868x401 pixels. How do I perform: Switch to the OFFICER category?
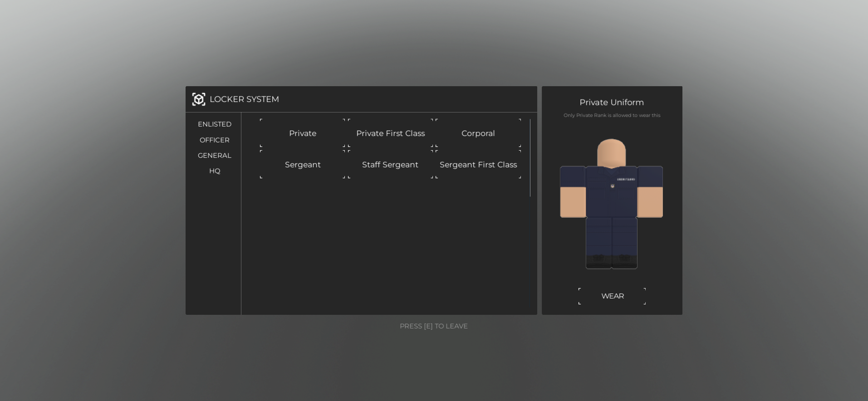(215, 140)
